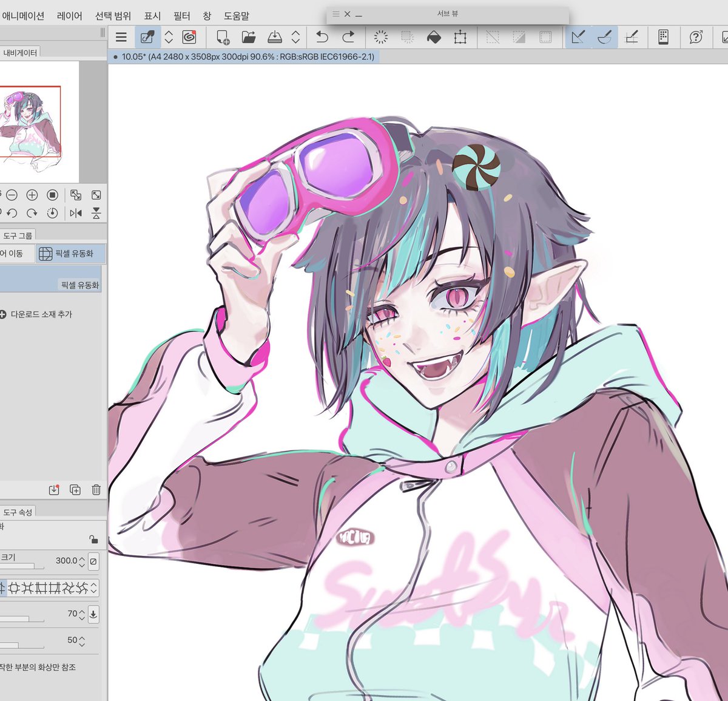Image resolution: width=728 pixels, height=701 pixels.
Task: Reset canvas rotation in the Navigator
Action: 53,213
